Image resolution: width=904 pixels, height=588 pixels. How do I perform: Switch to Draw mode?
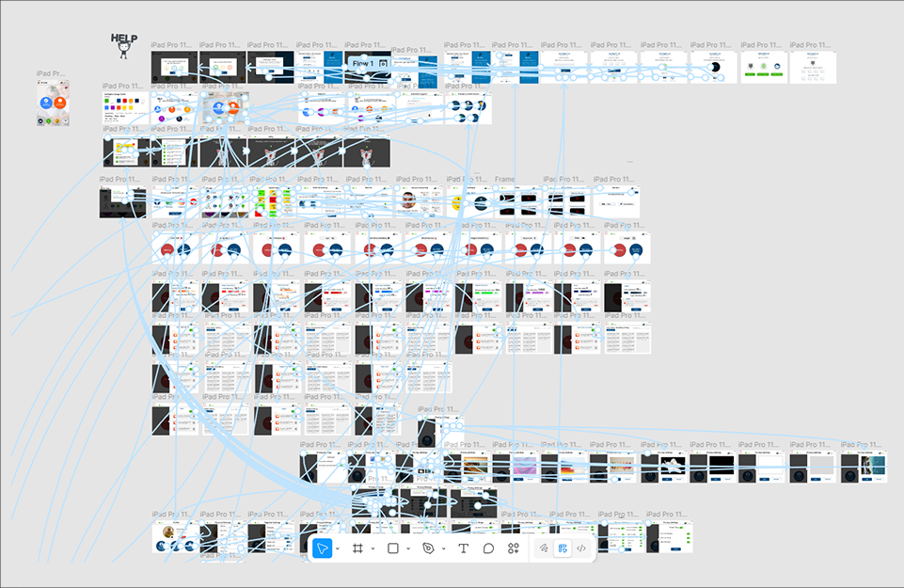(544, 548)
